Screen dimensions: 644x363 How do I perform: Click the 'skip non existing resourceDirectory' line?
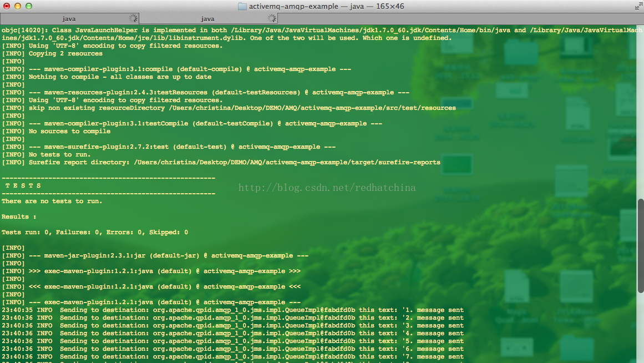pyautogui.click(x=229, y=108)
